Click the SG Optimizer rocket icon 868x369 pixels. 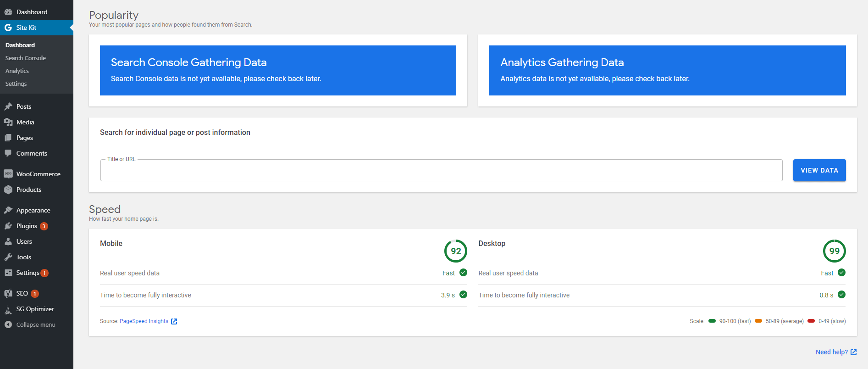pos(8,309)
